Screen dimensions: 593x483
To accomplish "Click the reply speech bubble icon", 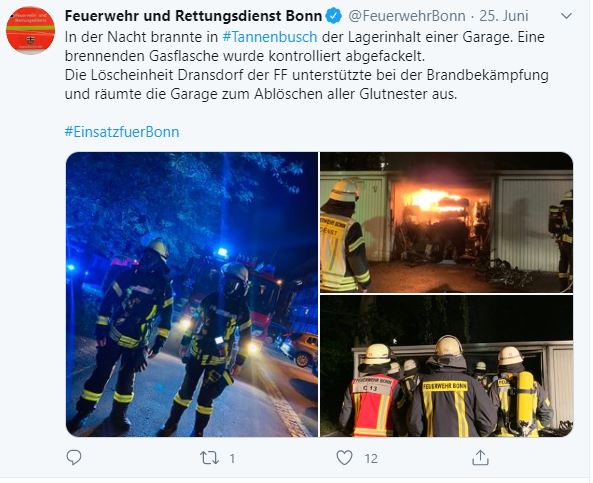I will (74, 458).
